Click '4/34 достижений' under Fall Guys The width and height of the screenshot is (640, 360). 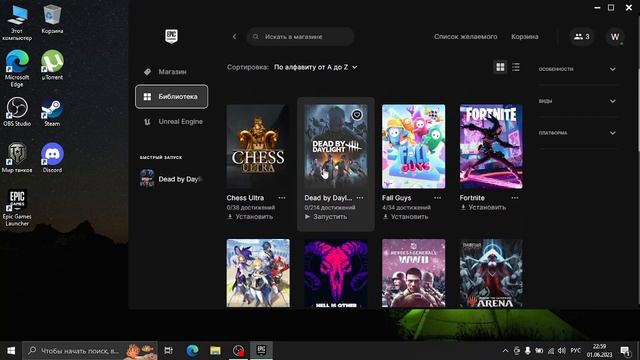(406, 207)
